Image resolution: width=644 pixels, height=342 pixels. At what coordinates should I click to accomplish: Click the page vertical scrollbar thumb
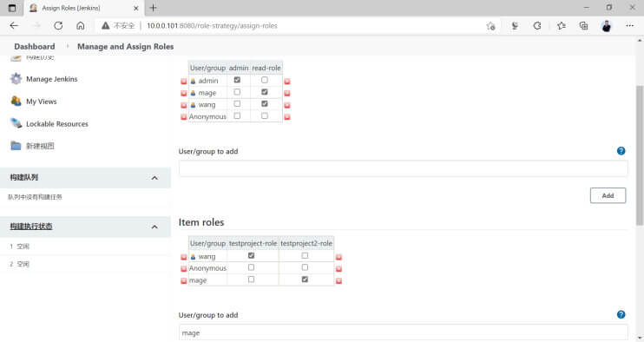click(640, 155)
